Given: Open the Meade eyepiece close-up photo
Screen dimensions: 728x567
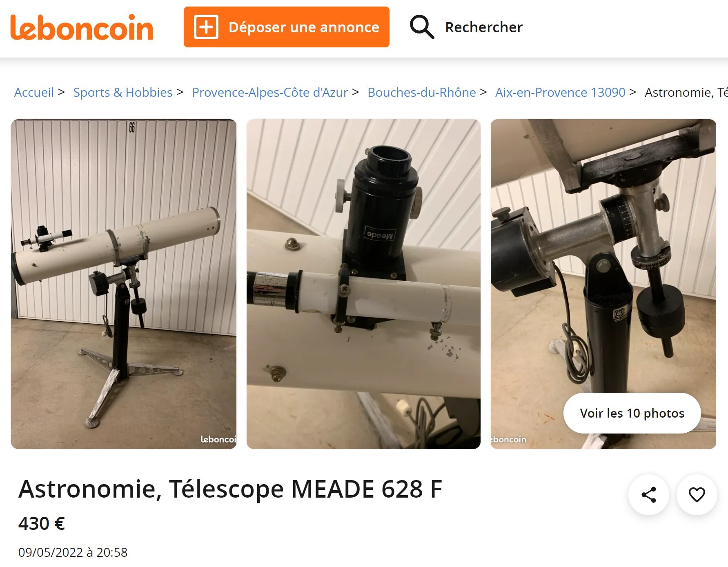Looking at the screenshot, I should pyautogui.click(x=363, y=284).
